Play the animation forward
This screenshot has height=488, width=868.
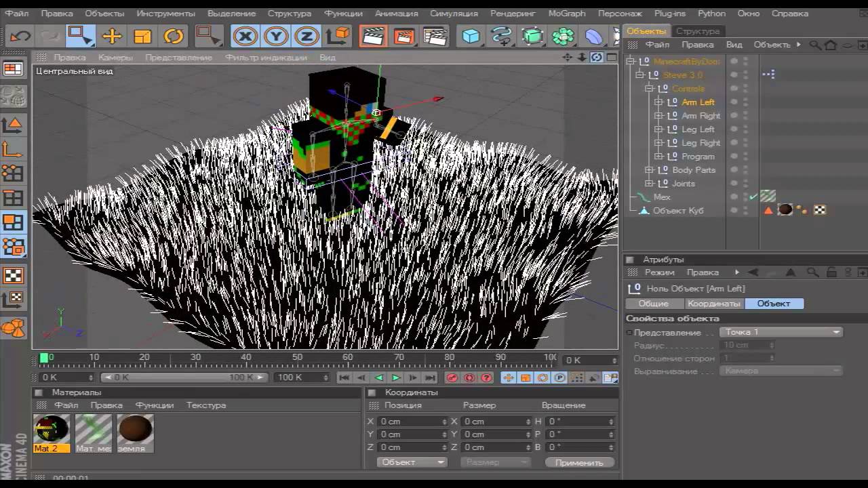(396, 378)
